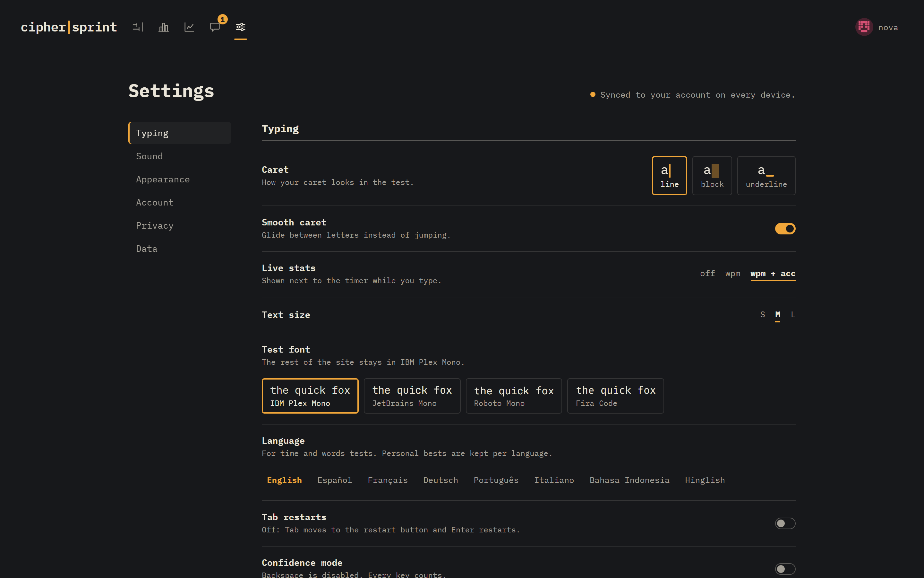Open nova username link

(888, 28)
